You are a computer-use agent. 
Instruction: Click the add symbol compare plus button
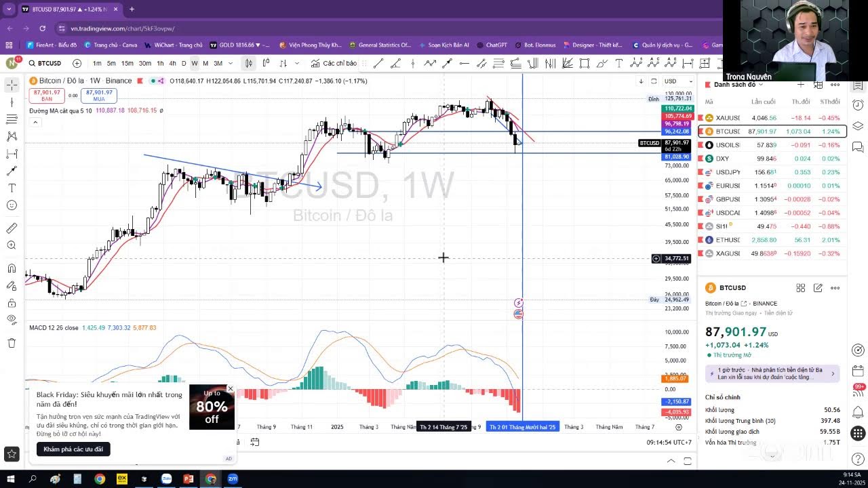tap(77, 63)
